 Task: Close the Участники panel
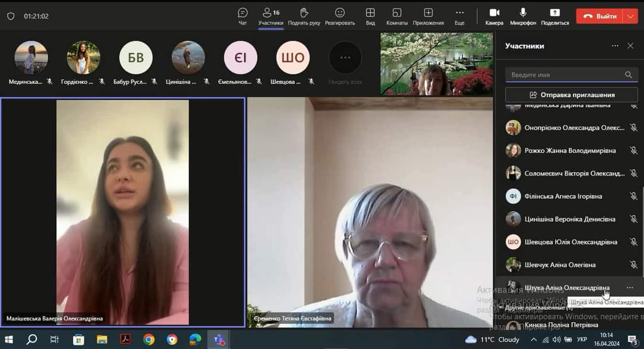[x=630, y=46]
